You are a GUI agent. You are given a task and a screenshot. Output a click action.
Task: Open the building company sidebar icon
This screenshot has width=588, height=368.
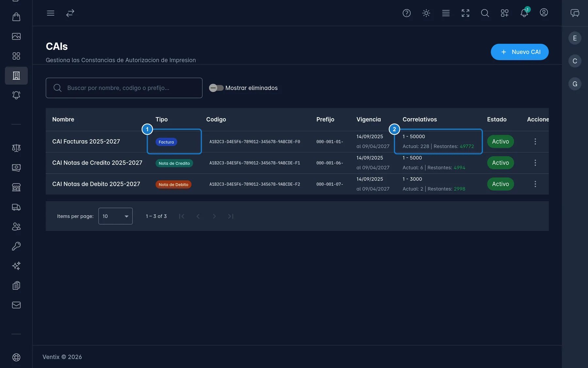click(x=16, y=76)
